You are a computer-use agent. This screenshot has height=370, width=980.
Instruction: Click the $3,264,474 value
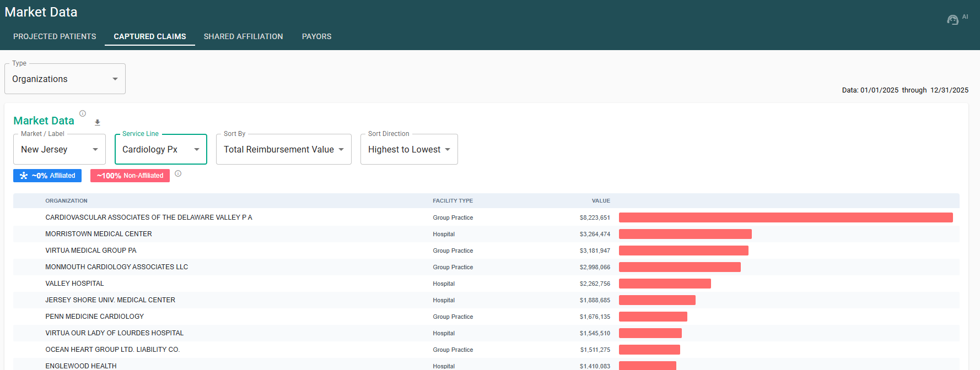pos(595,234)
